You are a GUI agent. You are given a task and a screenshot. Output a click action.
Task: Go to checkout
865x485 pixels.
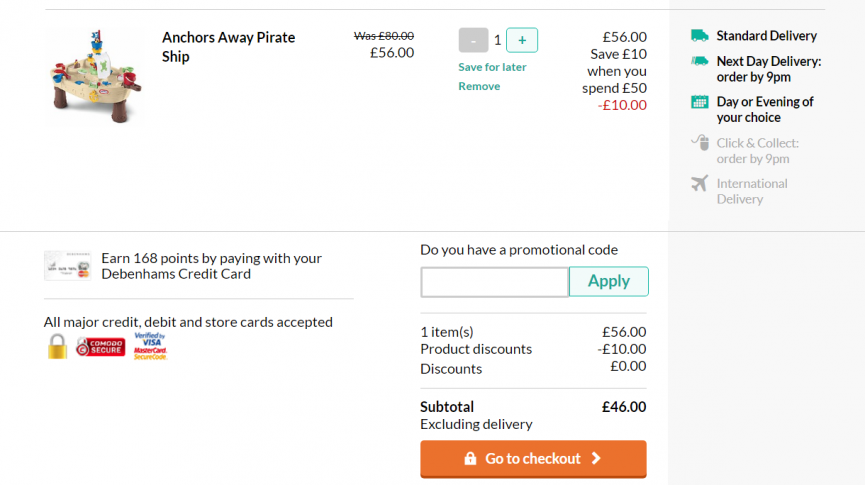pos(533,459)
